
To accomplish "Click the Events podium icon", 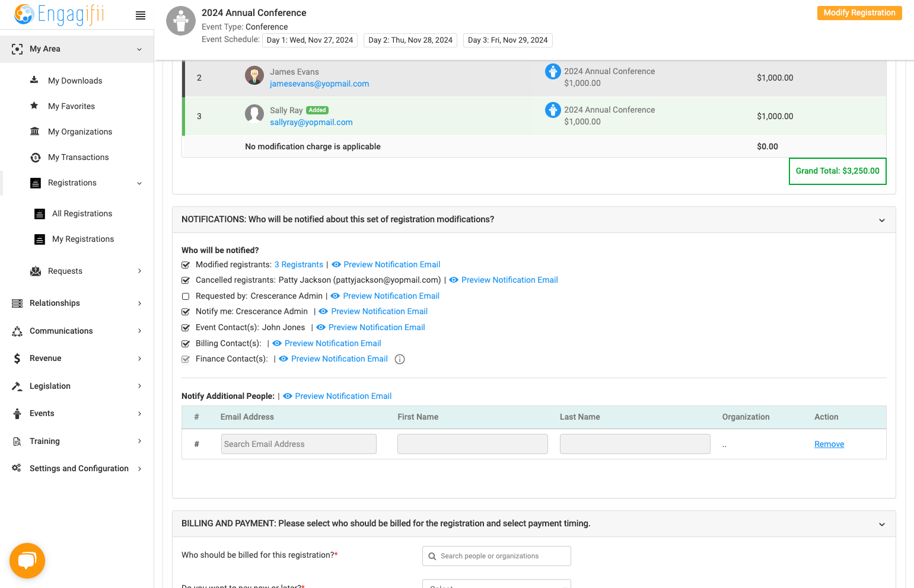I will click(x=17, y=413).
